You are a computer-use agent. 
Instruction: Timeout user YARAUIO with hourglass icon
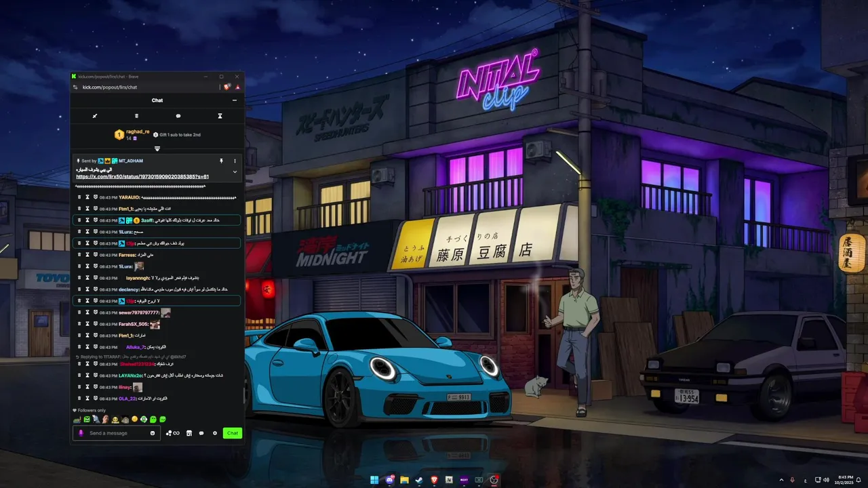[x=87, y=197]
